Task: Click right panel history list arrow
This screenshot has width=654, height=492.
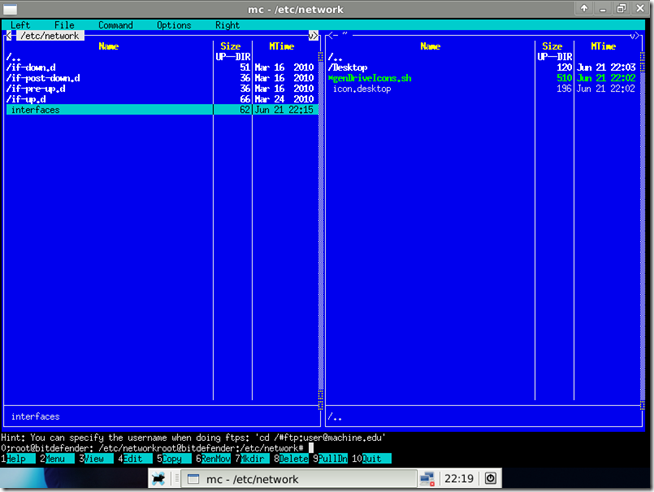Action: point(635,36)
